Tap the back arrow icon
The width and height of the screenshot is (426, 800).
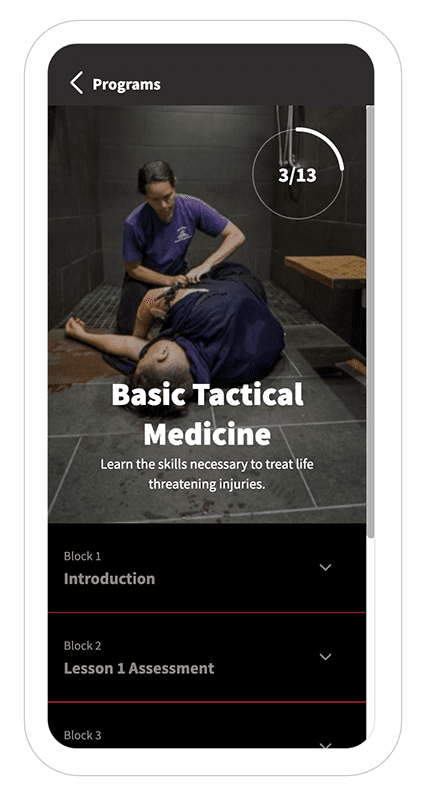(77, 83)
